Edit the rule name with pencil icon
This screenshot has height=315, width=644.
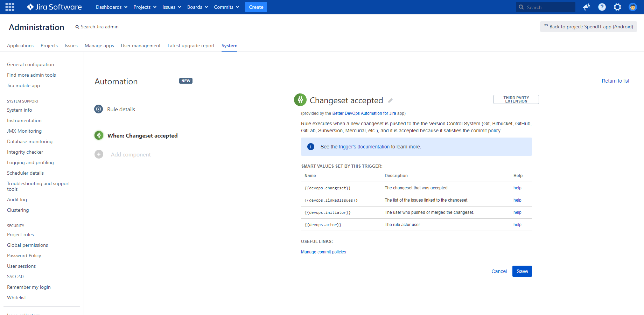(391, 100)
